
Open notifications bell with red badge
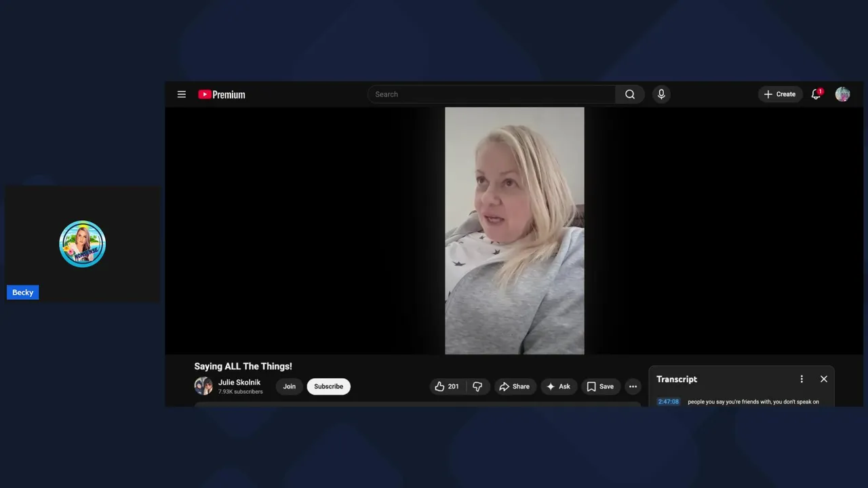[816, 94]
